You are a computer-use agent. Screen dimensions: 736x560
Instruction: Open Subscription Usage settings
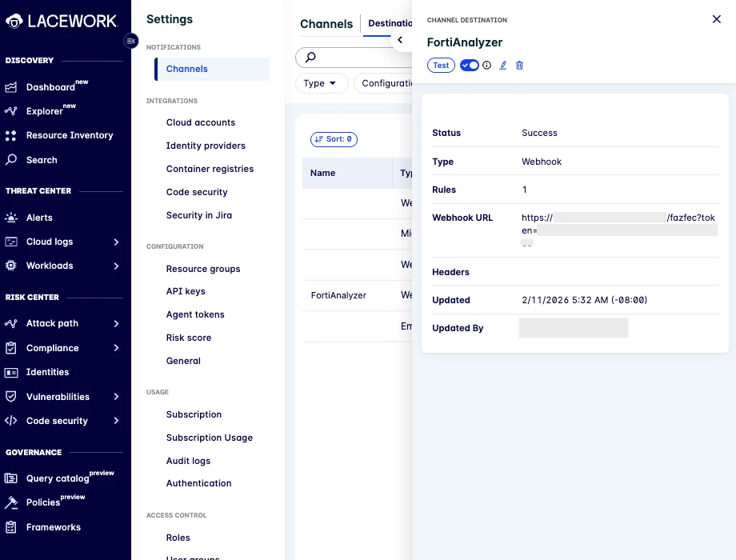pos(210,438)
